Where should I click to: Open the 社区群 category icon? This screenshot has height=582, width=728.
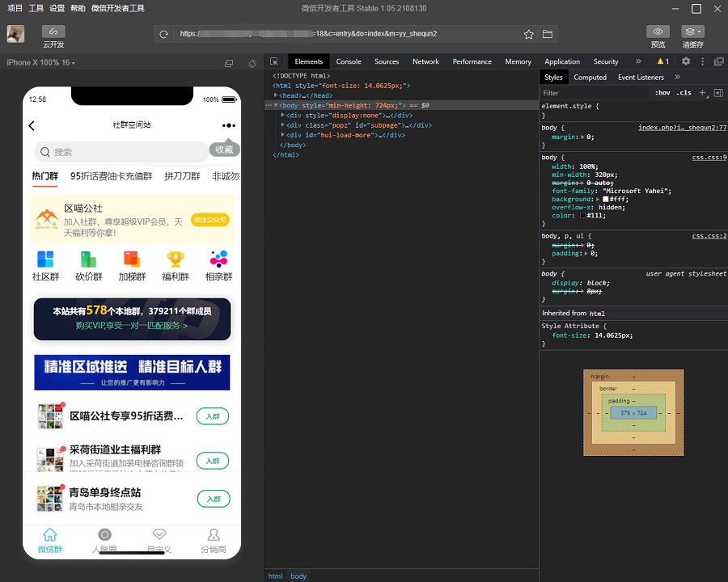45,266
